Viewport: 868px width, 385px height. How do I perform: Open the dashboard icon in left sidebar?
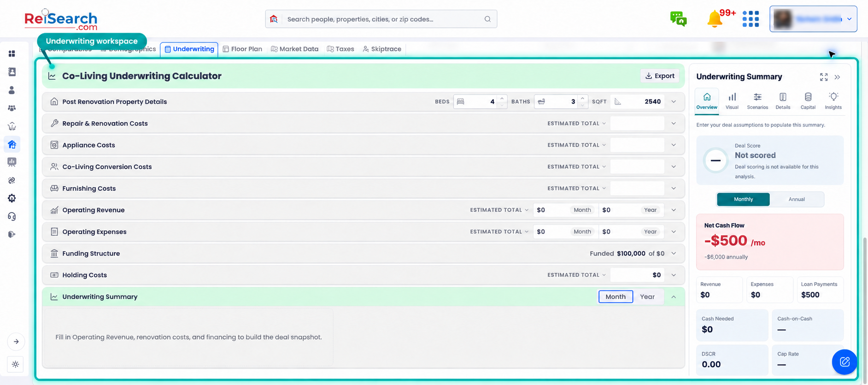(x=12, y=54)
